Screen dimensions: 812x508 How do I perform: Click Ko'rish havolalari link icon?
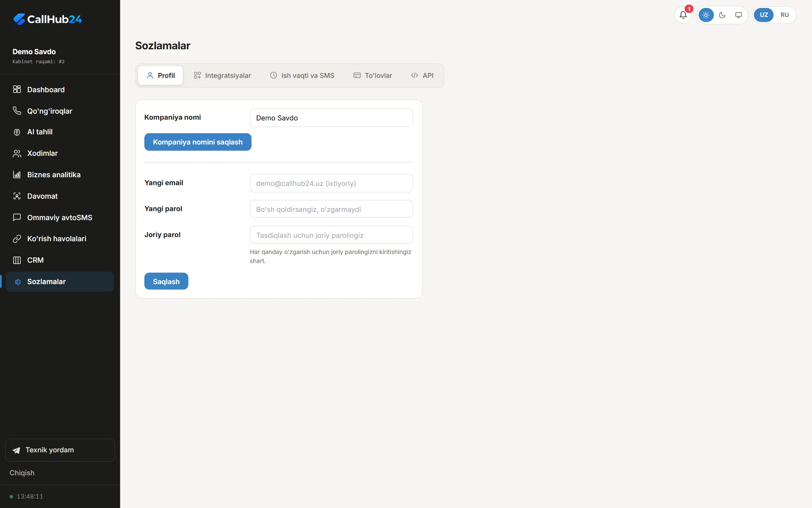click(x=17, y=239)
